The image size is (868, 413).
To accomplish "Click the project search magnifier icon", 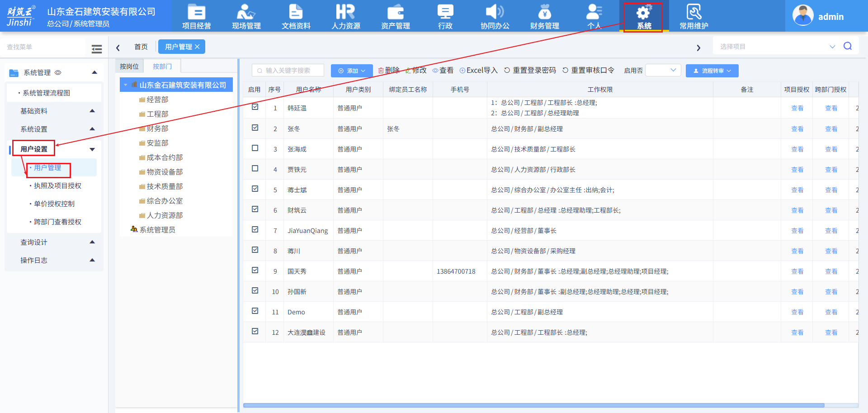I will tap(848, 46).
